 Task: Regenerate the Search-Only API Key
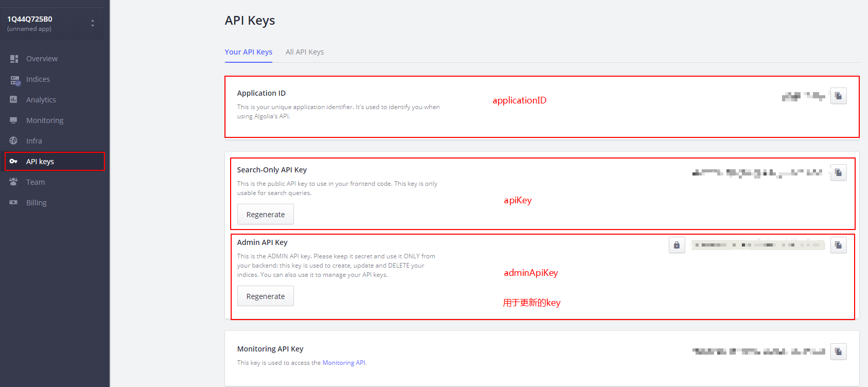pyautogui.click(x=266, y=215)
